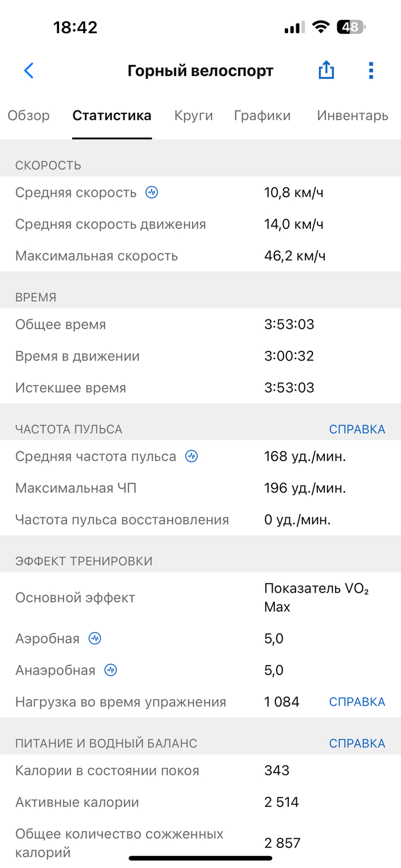Image resolution: width=401 pixels, height=868 pixels.
Task: Tap the Максимальная скорость row
Action: (200, 256)
